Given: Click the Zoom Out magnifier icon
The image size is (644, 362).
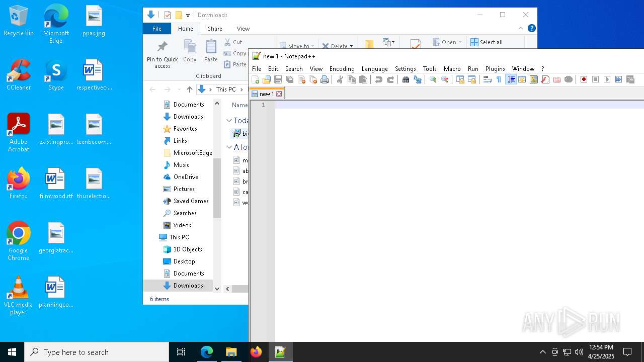Looking at the screenshot, I should tap(445, 79).
